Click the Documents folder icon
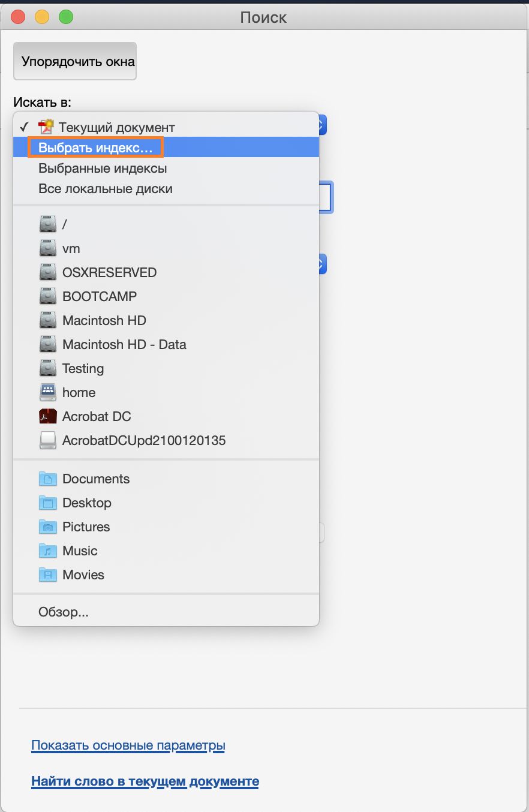The height and width of the screenshot is (812, 529). (x=47, y=479)
